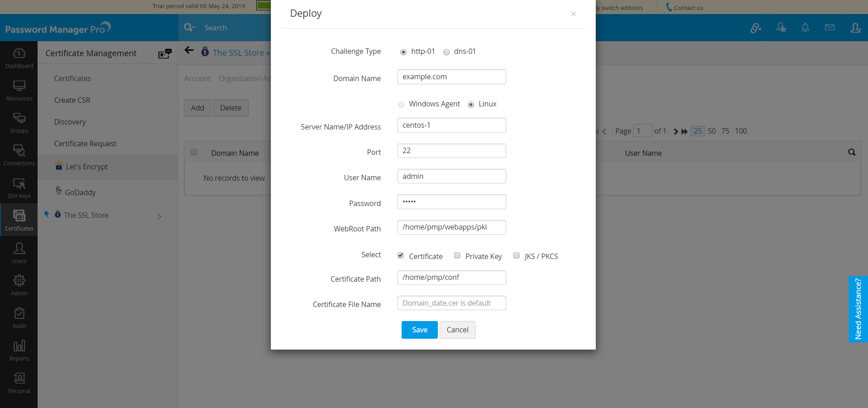Open the Dashboard sidebar icon
Screen dimensions: 868x408
click(19, 58)
